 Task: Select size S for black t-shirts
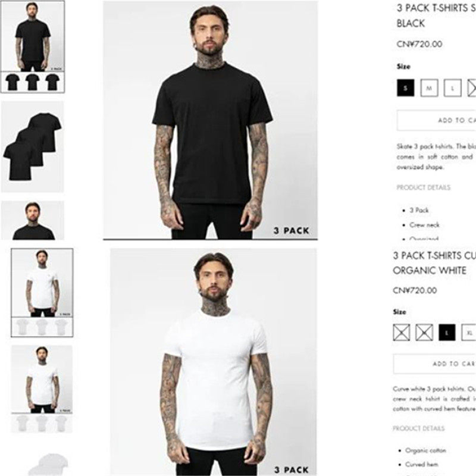click(405, 88)
